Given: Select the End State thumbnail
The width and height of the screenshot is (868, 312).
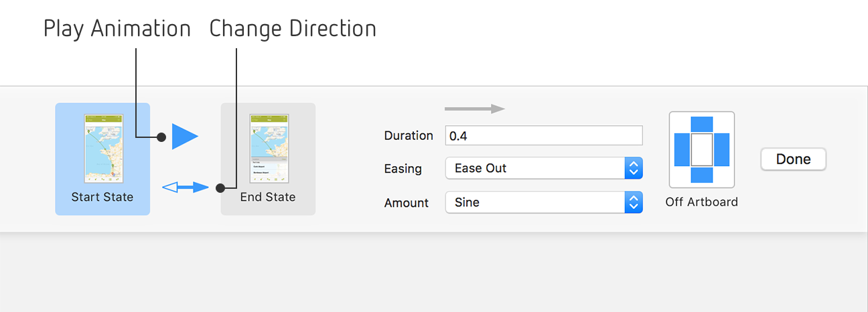Looking at the screenshot, I should (268, 159).
